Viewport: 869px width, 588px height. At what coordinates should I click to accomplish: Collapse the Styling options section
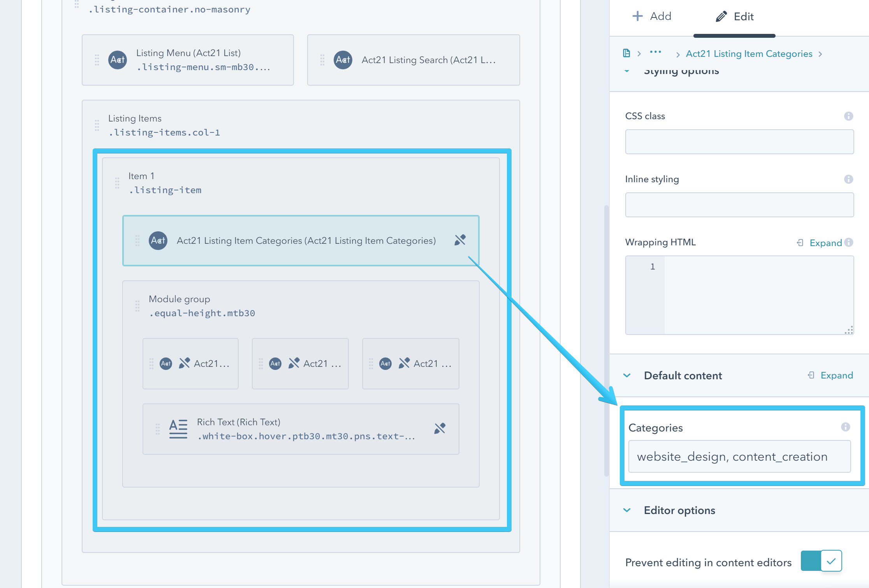627,71
